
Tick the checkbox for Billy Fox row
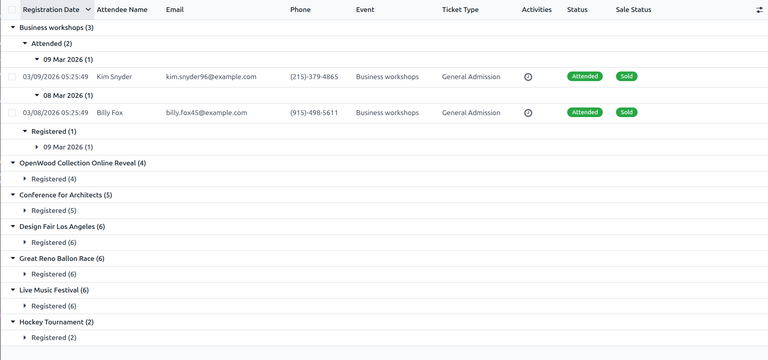click(x=12, y=113)
